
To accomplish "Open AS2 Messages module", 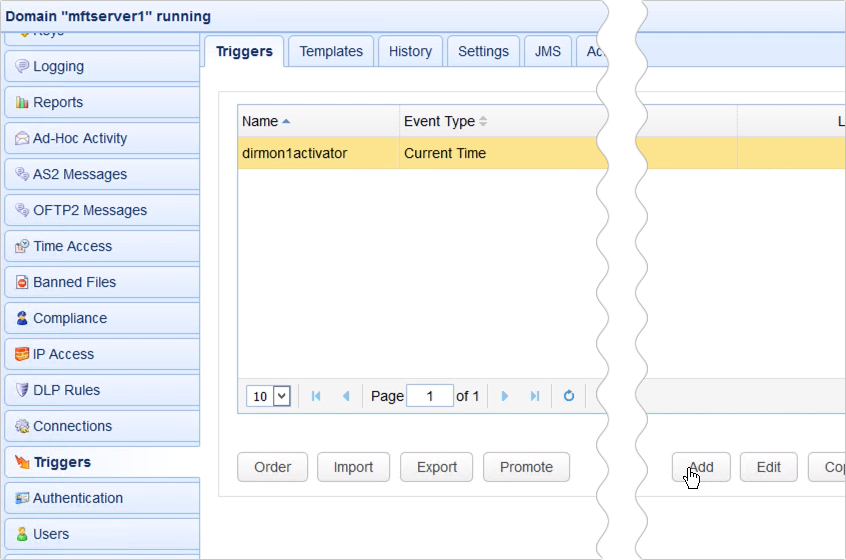I will (x=80, y=175).
